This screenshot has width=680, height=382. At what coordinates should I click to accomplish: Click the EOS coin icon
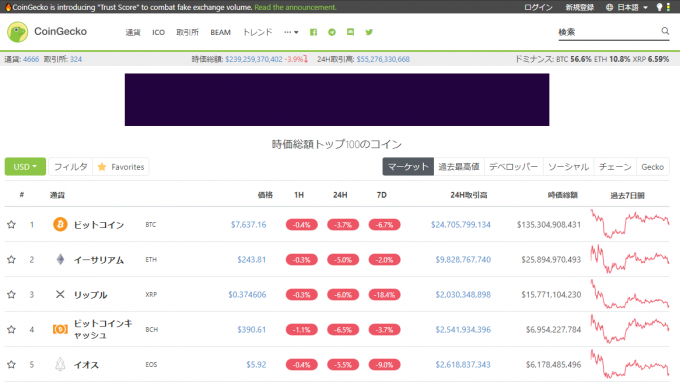(60, 364)
